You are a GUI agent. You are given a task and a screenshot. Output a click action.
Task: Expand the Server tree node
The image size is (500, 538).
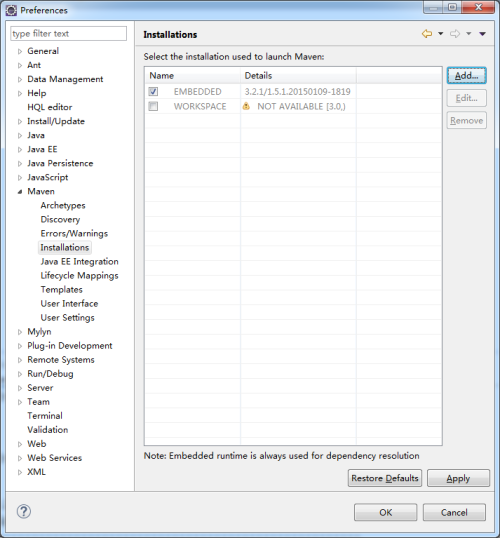[x=20, y=388]
